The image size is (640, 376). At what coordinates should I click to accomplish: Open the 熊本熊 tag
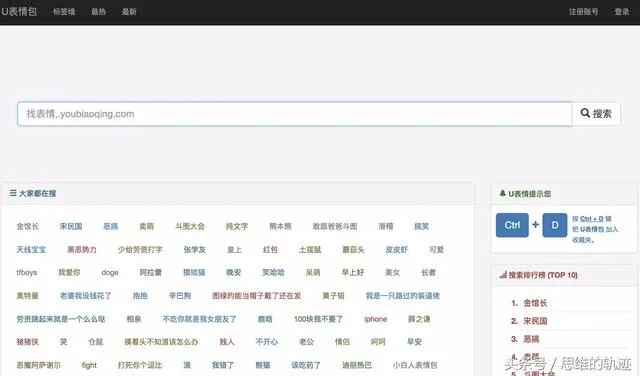click(x=280, y=226)
